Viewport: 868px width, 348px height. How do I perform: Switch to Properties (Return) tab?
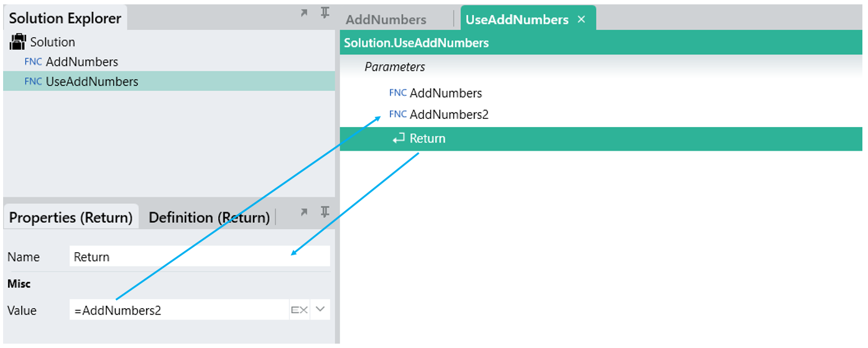[71, 217]
